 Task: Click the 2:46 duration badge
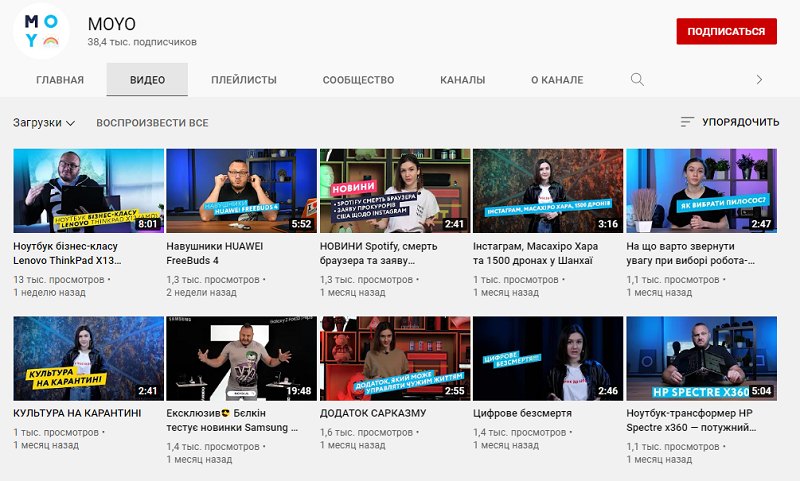click(608, 391)
